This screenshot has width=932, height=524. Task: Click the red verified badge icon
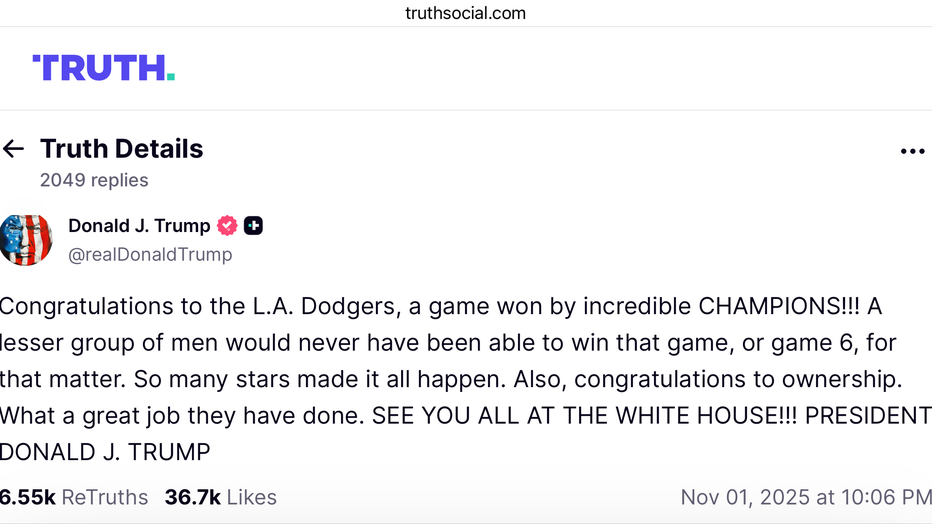tap(228, 226)
